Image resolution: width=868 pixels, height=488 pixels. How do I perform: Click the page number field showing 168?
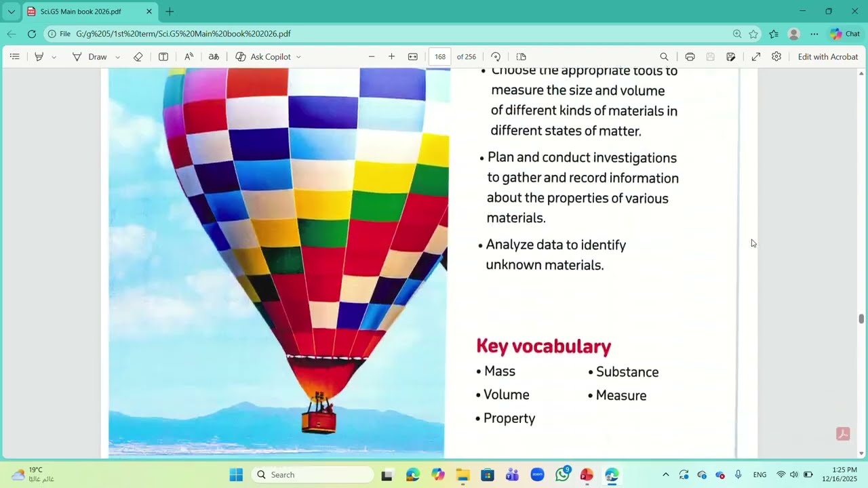pyautogui.click(x=440, y=57)
